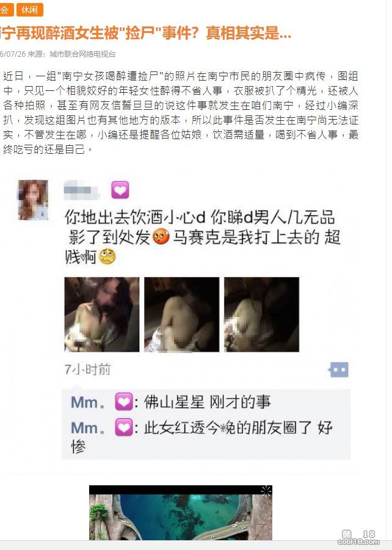
Task: Open the third post photo thumbnail
Action: pyautogui.click(x=262, y=314)
